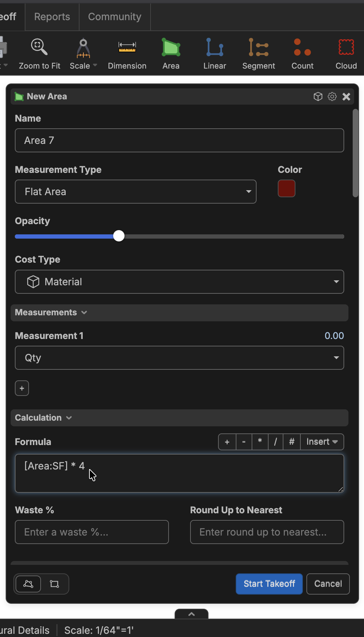
Task: Click the dark red Color swatch
Action: [286, 188]
